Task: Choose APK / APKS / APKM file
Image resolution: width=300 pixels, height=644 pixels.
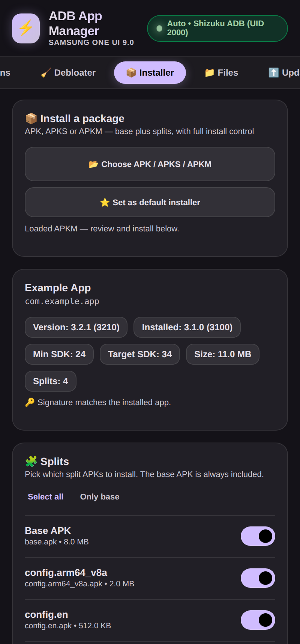Action: point(150,164)
